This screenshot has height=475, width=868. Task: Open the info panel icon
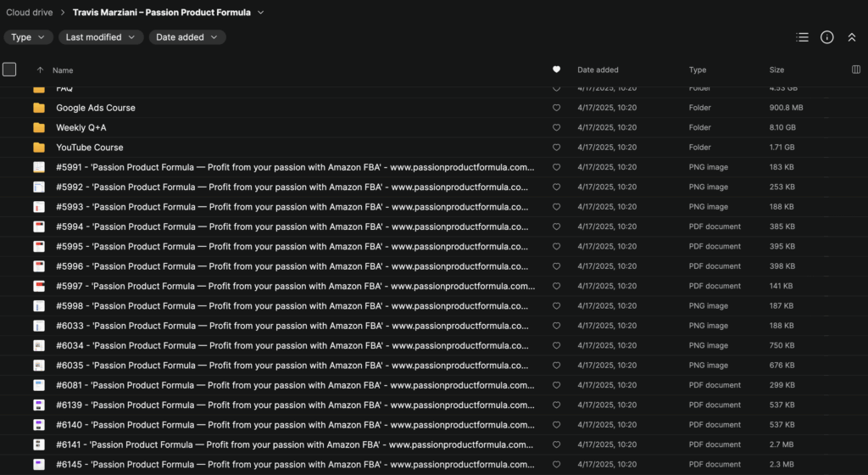click(x=827, y=37)
